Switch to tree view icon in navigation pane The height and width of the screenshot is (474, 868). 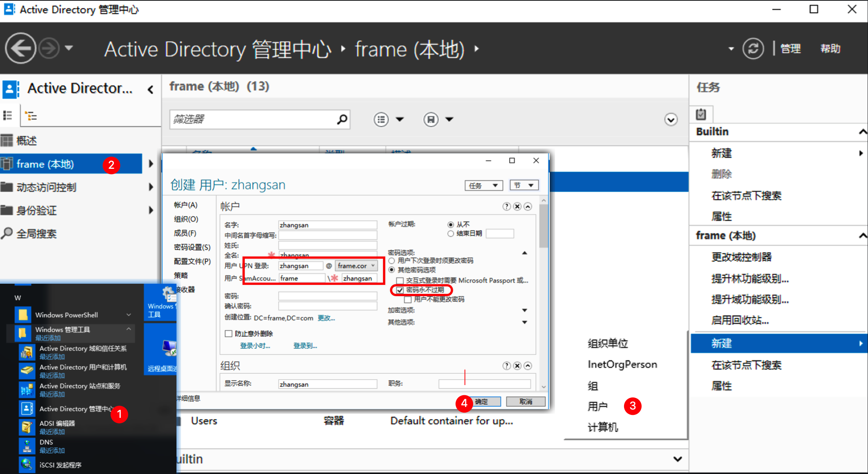(31, 116)
